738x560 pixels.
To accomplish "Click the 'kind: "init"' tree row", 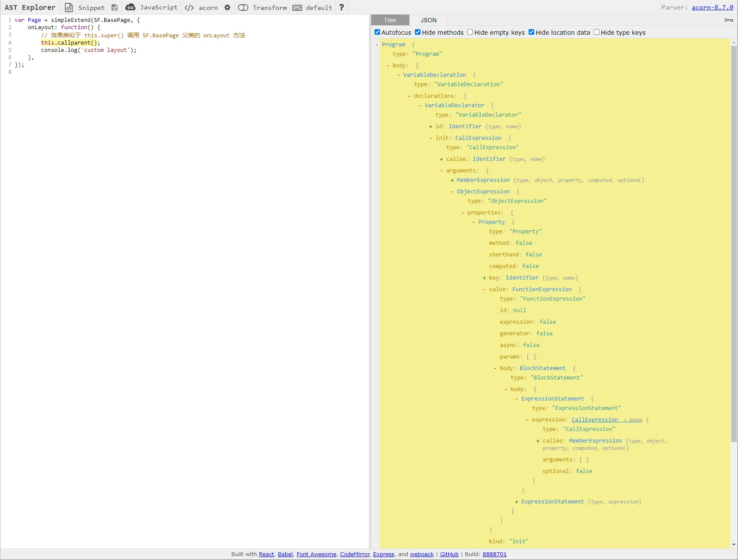I will coord(508,542).
